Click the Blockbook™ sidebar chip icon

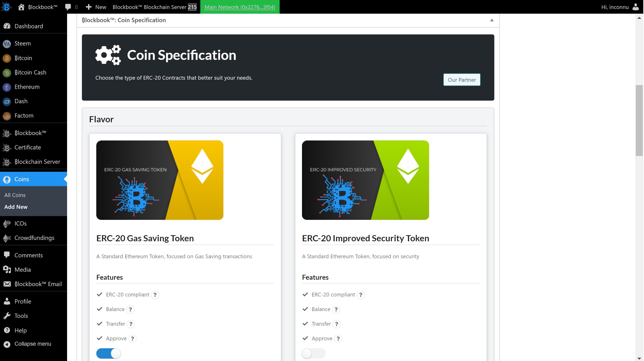[x=7, y=133]
